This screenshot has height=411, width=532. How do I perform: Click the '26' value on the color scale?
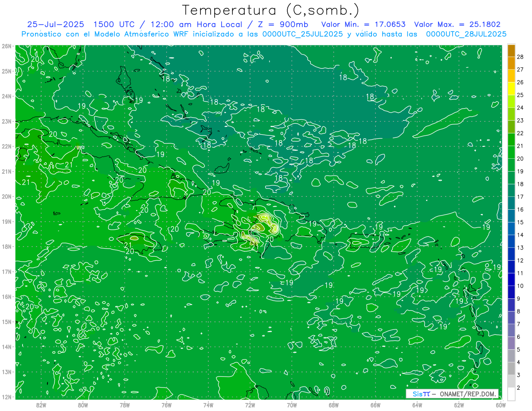click(520, 82)
